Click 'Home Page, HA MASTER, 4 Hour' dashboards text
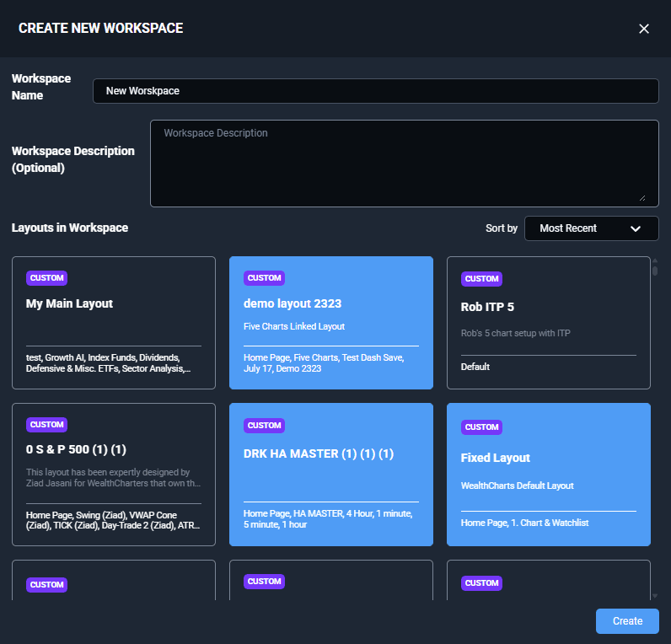 pos(328,519)
